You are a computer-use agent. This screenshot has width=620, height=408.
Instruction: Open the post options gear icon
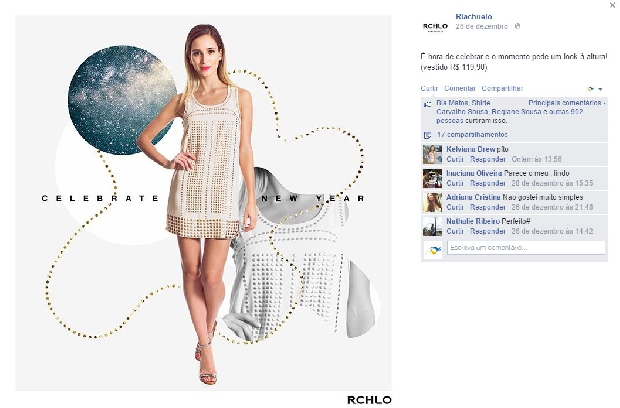591,89
